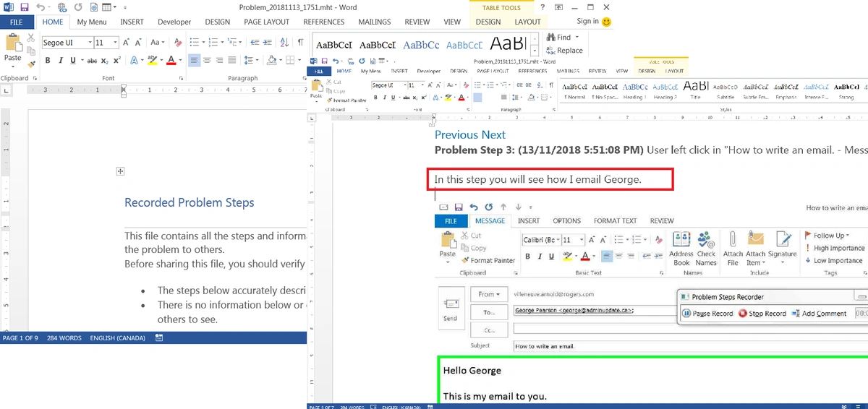This screenshot has height=409, width=868.
Task: Click Sign in at Word top right
Action: click(587, 22)
